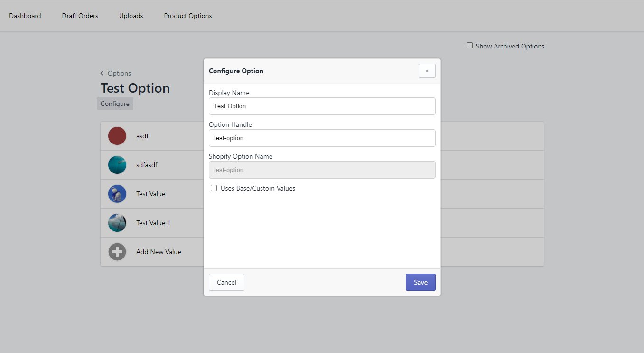The height and width of the screenshot is (353, 644).
Task: Click the Cancel button in dialog
Action: coord(226,282)
